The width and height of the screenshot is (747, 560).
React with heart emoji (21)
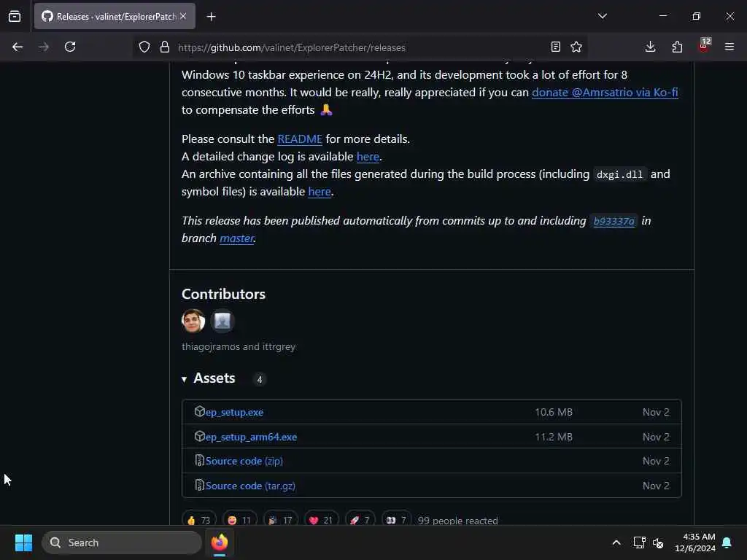pyautogui.click(x=321, y=519)
